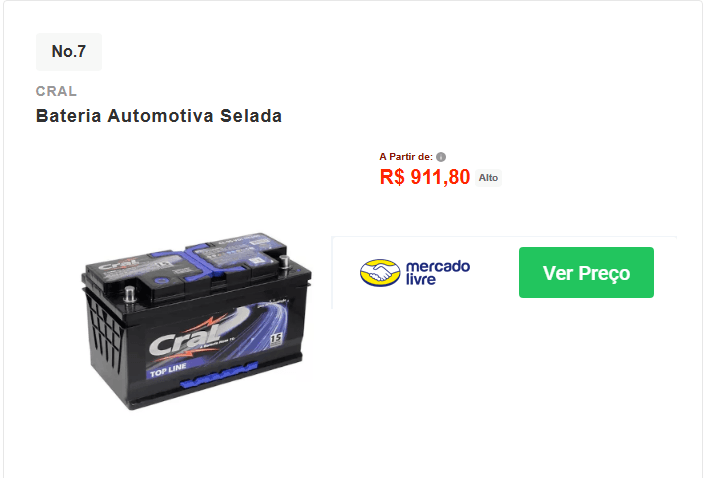Image resolution: width=704 pixels, height=478 pixels.
Task: Open the Cral battery product image
Action: pyautogui.click(x=196, y=320)
